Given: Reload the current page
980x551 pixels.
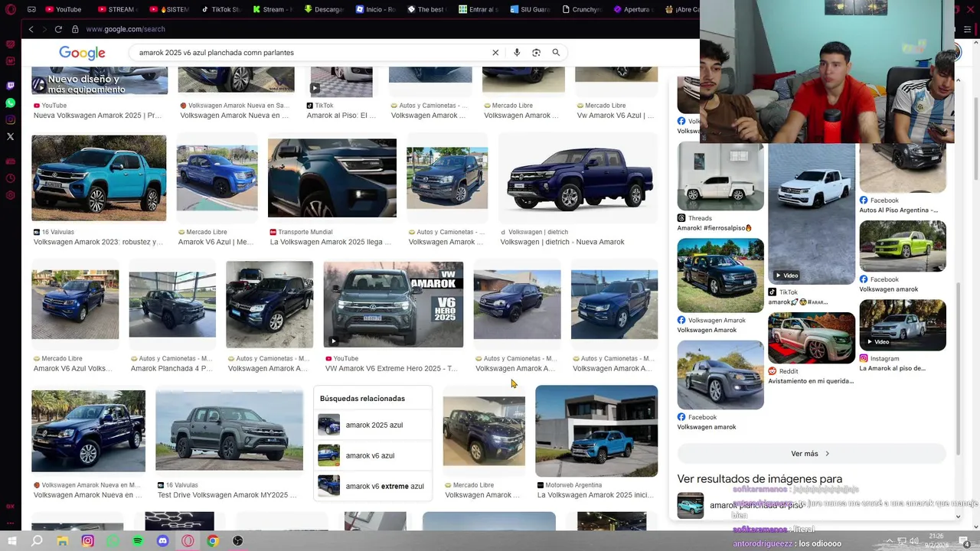Looking at the screenshot, I should point(58,29).
